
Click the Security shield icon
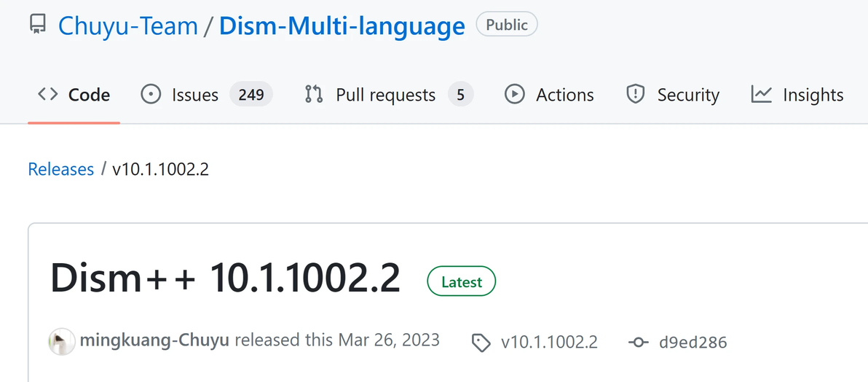(636, 95)
